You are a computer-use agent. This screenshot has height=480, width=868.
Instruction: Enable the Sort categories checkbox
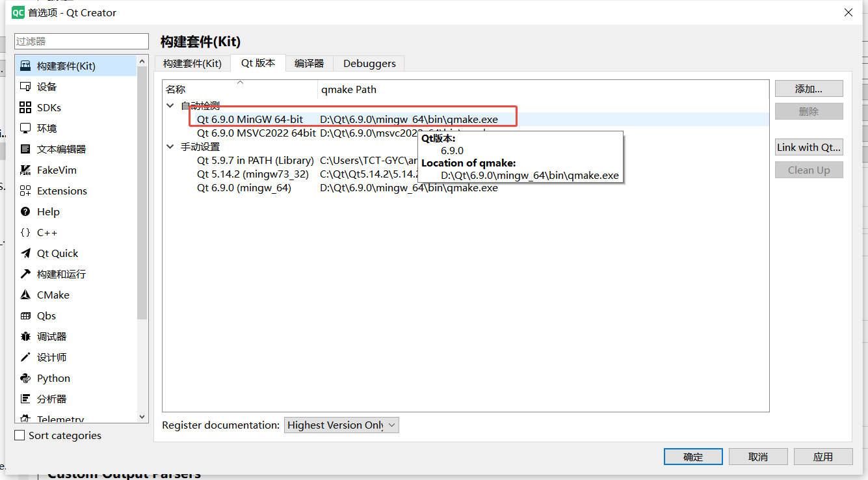20,435
